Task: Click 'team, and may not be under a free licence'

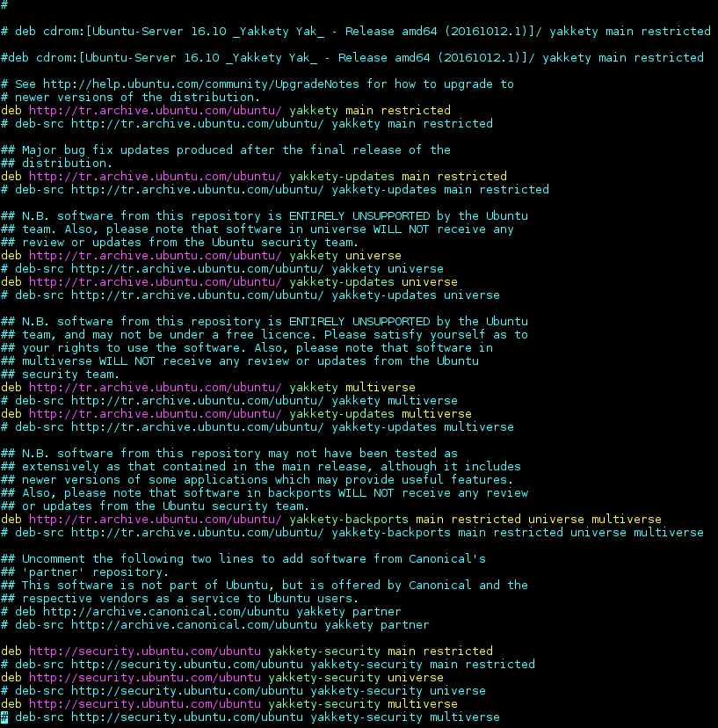Action: (264, 335)
